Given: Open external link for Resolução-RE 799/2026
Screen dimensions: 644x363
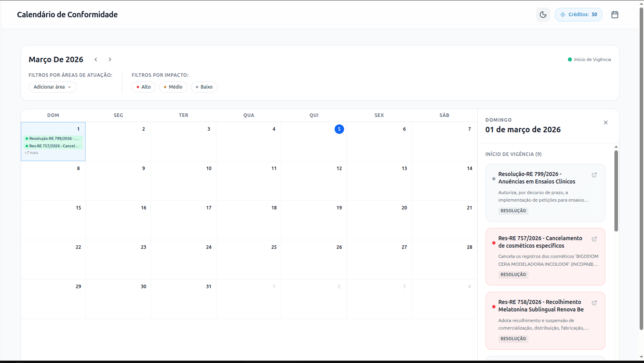Looking at the screenshot, I should [594, 175].
